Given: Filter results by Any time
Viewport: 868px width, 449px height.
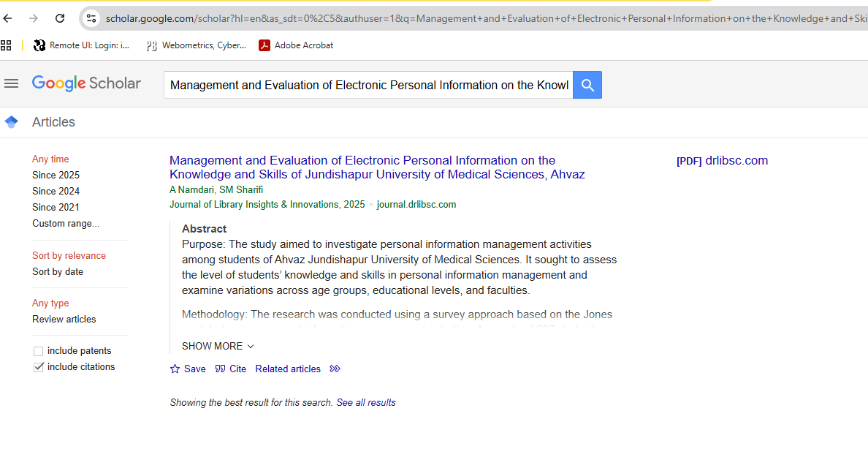Looking at the screenshot, I should tap(50, 159).
